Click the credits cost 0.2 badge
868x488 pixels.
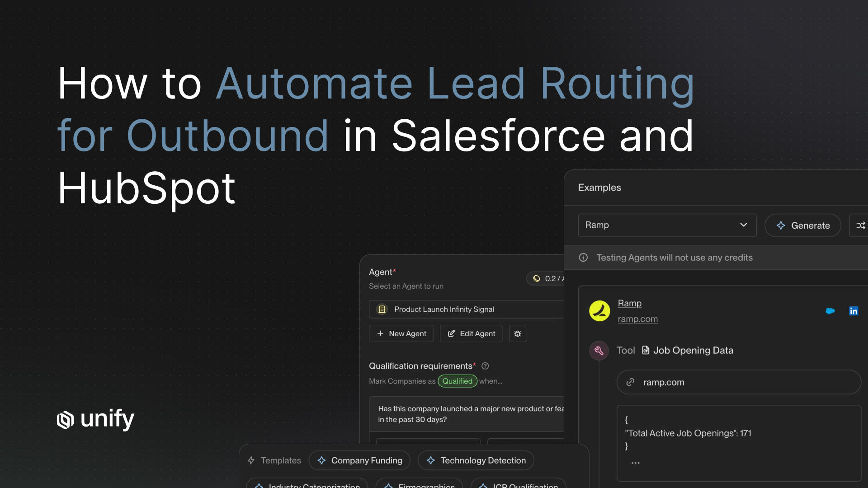545,278
